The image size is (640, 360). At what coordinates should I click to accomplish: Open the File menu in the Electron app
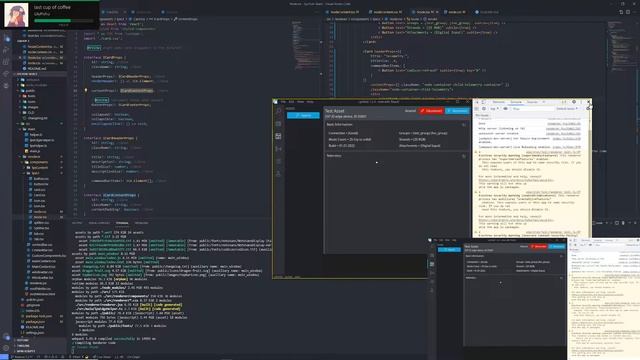point(283,102)
